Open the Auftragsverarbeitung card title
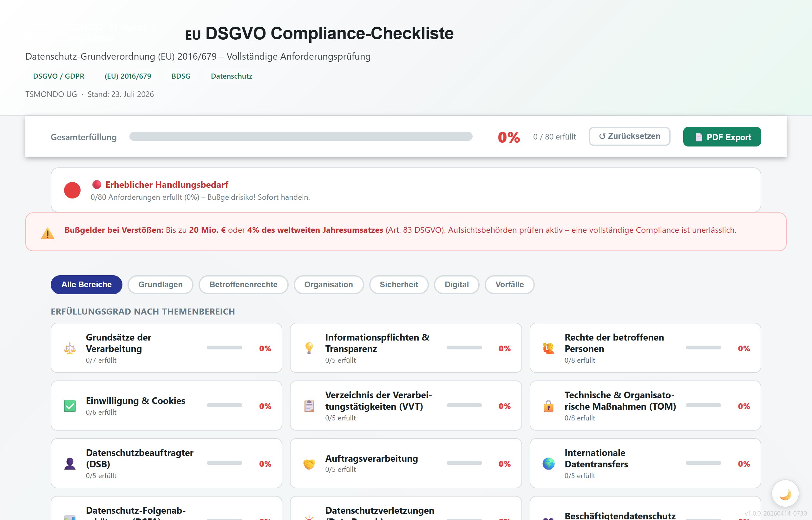Viewport: 812px width, 520px height. [371, 458]
